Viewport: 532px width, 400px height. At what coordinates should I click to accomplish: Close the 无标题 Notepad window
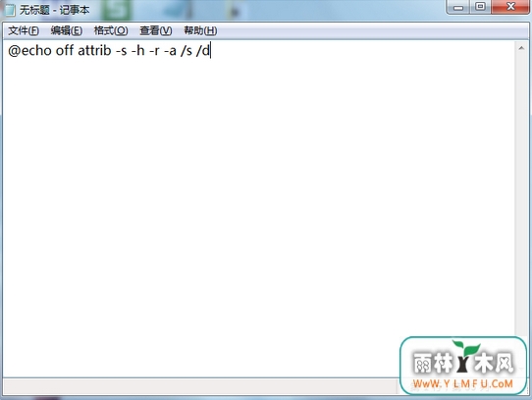pos(510,7)
